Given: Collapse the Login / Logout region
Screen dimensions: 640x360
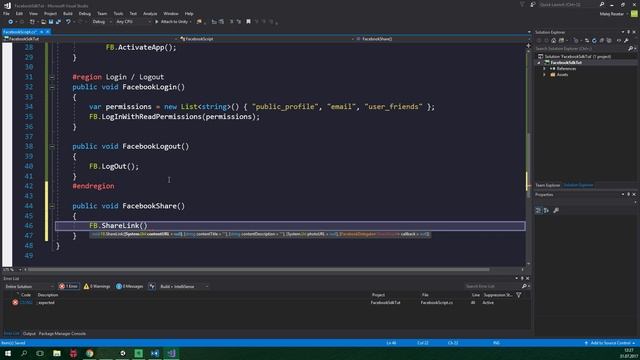Looking at the screenshot, I should [x=52, y=77].
